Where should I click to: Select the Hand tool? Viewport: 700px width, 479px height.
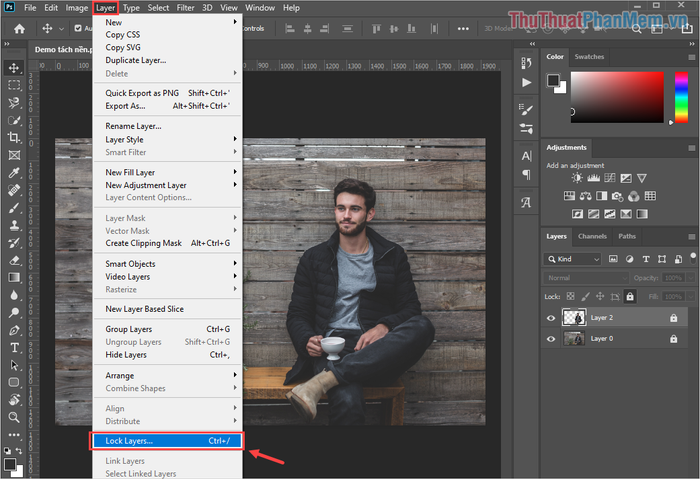14,400
